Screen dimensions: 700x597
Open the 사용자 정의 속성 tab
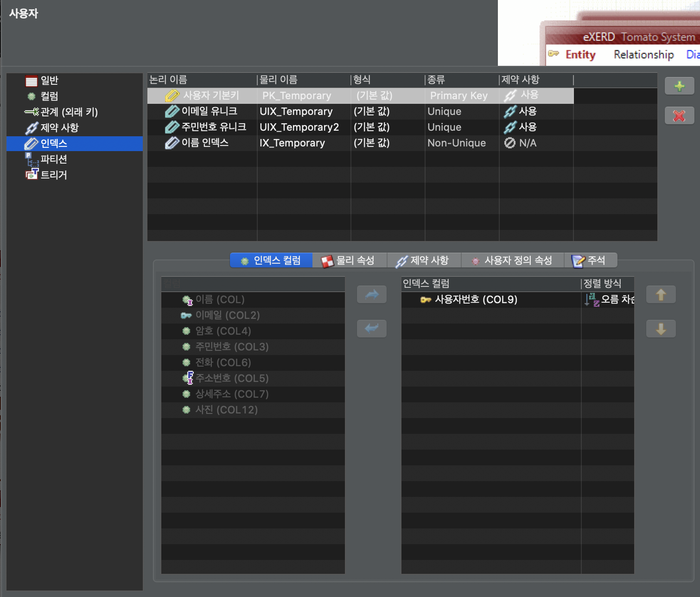[x=517, y=260]
